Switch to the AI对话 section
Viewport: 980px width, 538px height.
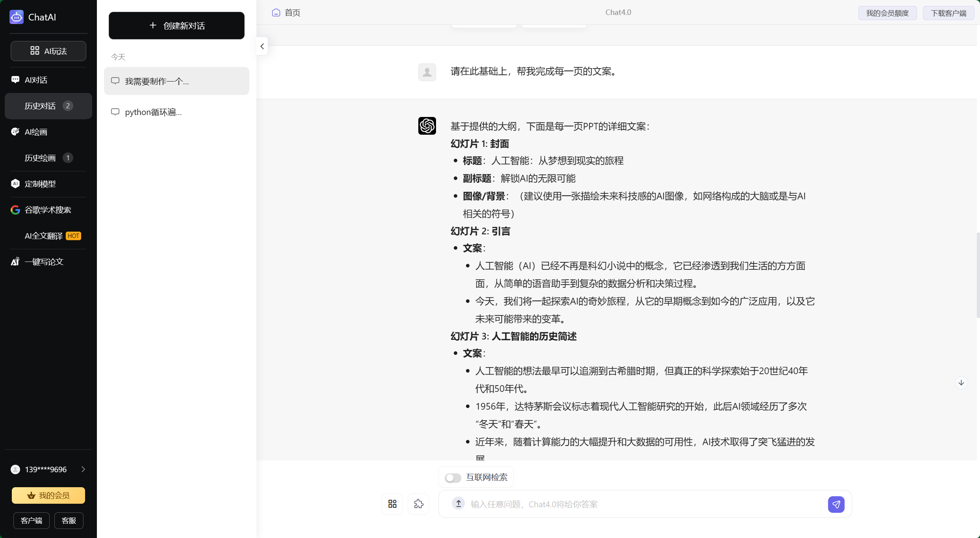point(35,79)
